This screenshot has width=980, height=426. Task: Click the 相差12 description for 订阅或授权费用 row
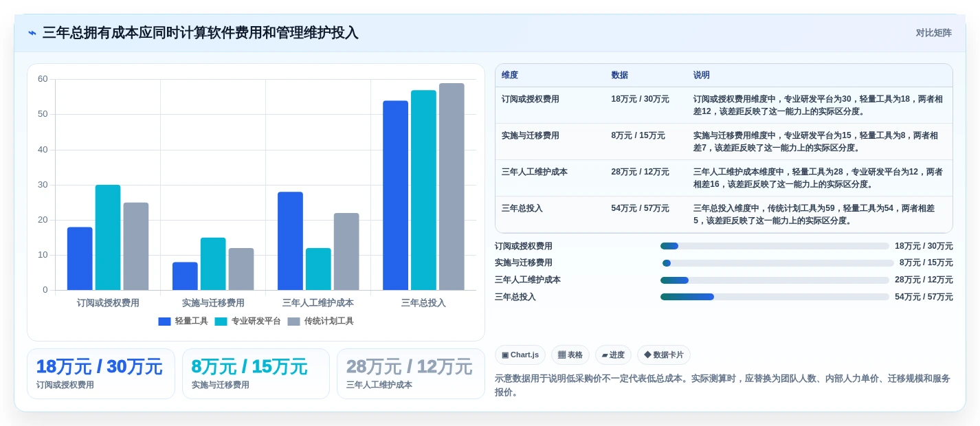point(818,105)
